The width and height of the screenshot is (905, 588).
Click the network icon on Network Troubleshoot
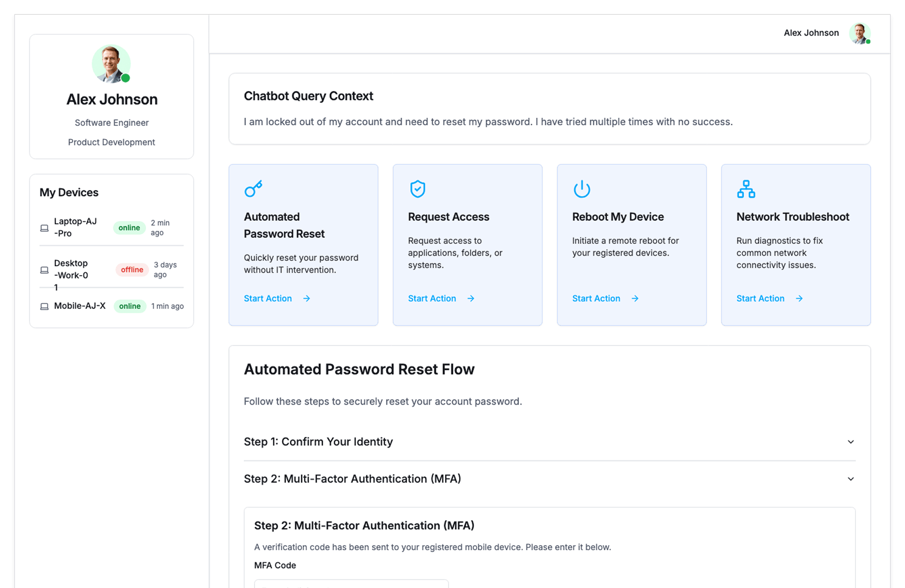(x=746, y=189)
